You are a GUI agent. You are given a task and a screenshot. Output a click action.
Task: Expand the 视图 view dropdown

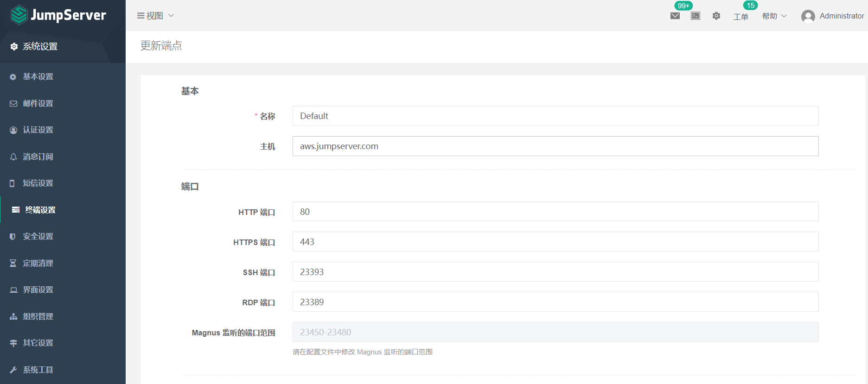pyautogui.click(x=155, y=16)
